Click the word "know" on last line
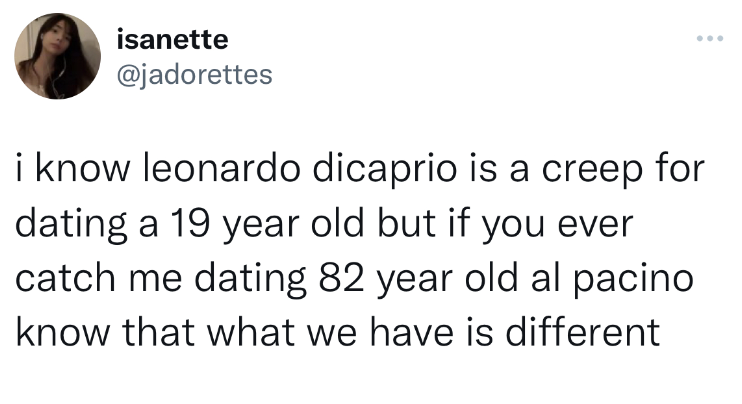Screen dimensions: 742x404 [x=62, y=332]
